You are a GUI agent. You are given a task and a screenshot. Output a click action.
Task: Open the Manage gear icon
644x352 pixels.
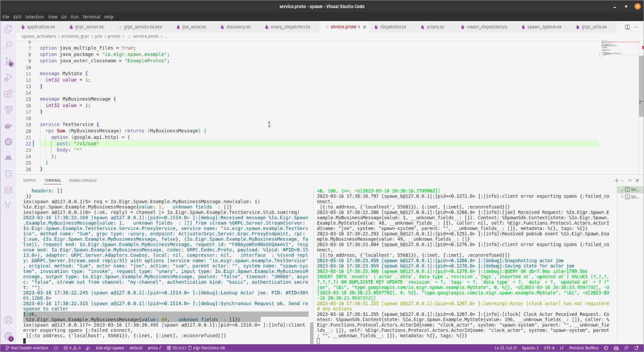[8, 337]
